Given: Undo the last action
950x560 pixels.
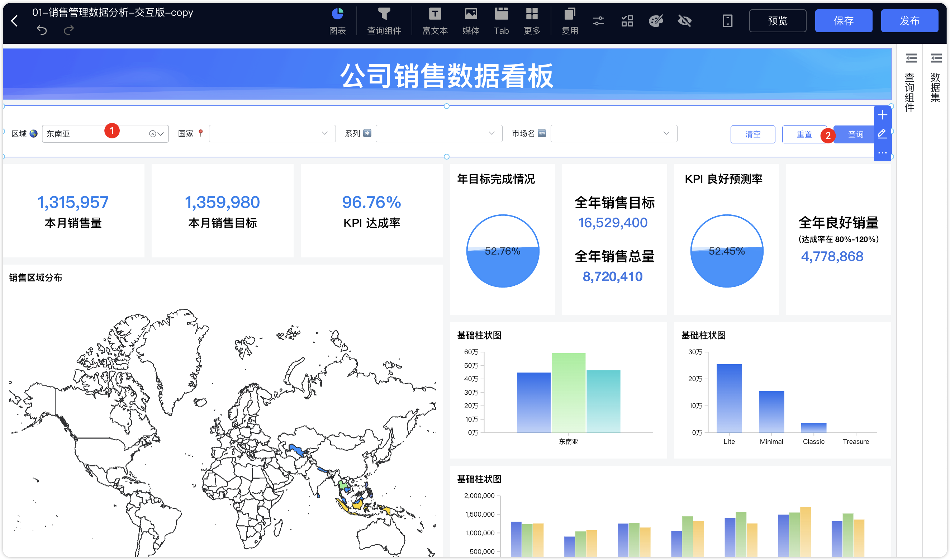Looking at the screenshot, I should pos(42,30).
